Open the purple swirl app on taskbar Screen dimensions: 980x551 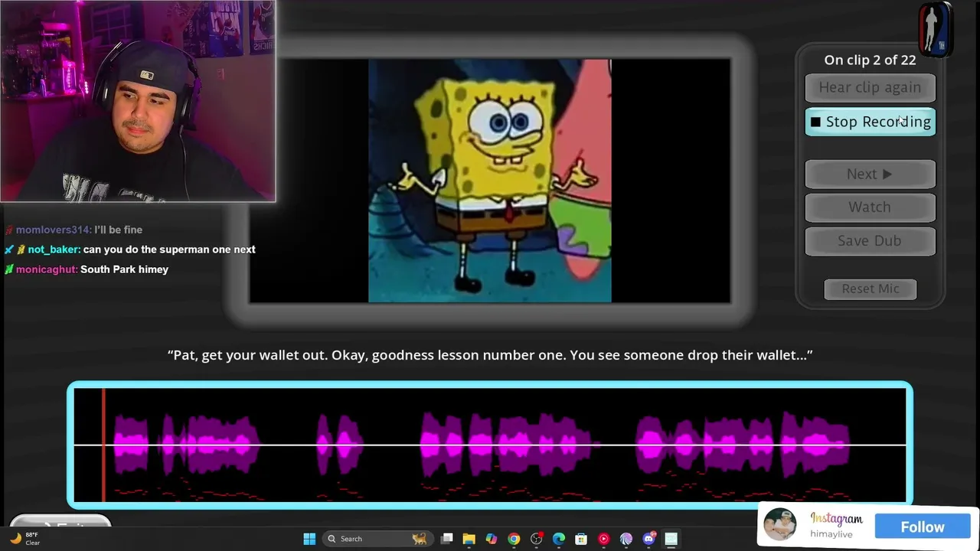[x=626, y=539]
